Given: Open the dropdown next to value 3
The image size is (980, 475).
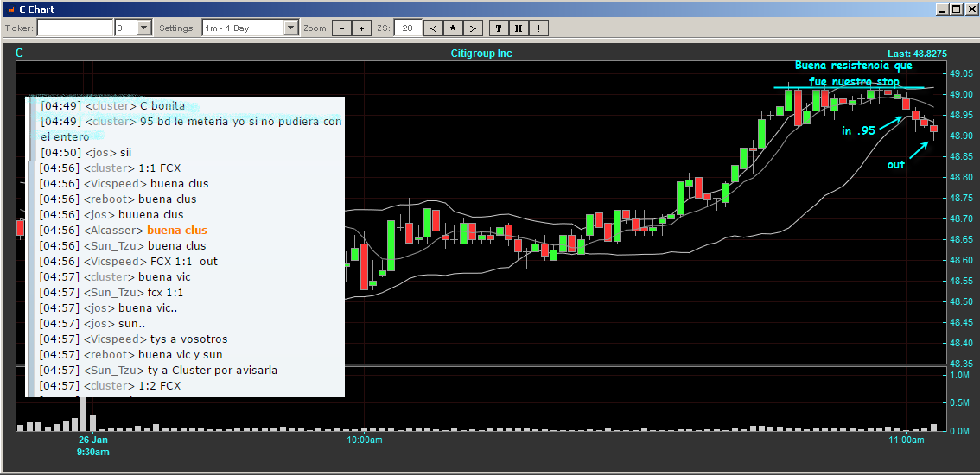Looking at the screenshot, I should 143,28.
